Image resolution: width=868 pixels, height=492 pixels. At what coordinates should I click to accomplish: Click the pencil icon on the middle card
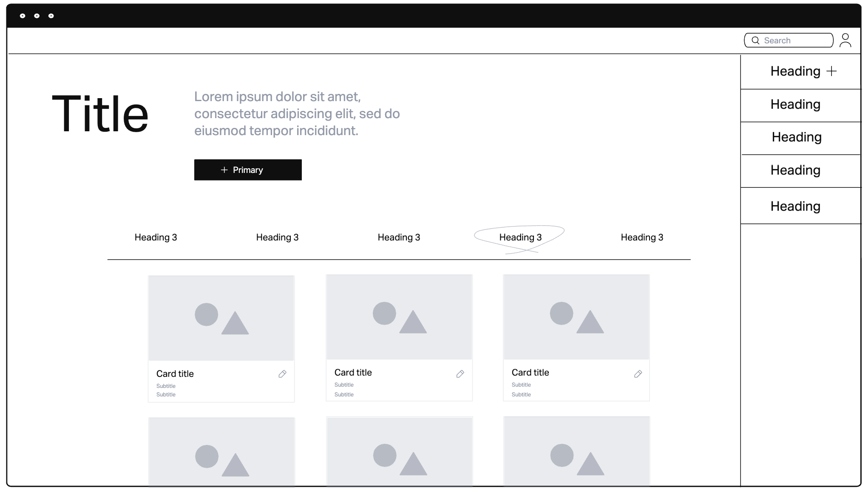[x=460, y=374]
